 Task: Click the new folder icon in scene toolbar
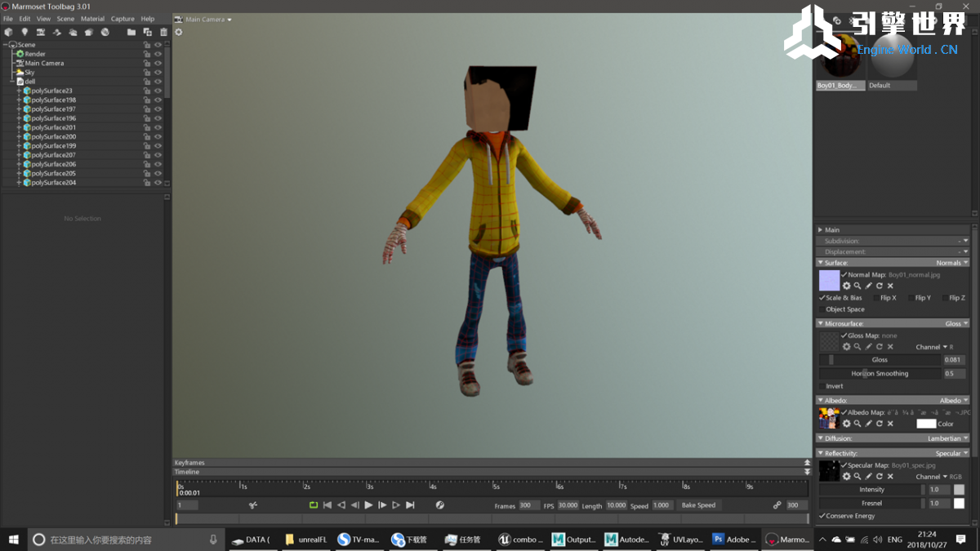coord(131,33)
